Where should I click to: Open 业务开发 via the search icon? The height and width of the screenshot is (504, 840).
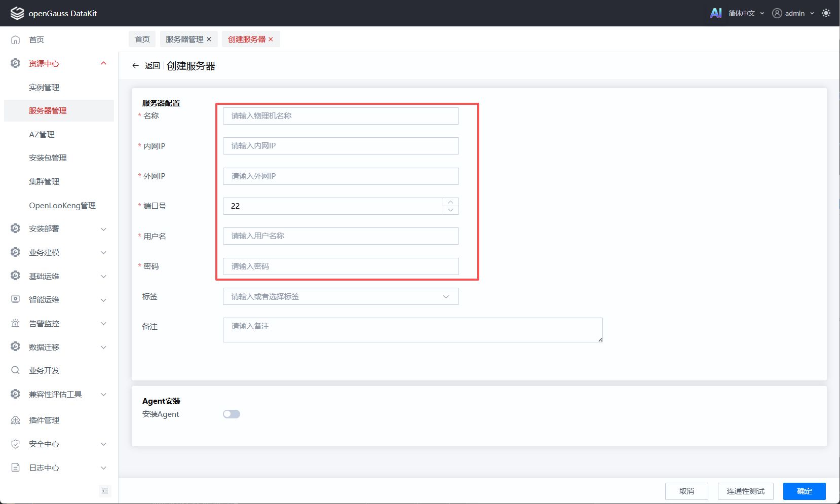16,370
